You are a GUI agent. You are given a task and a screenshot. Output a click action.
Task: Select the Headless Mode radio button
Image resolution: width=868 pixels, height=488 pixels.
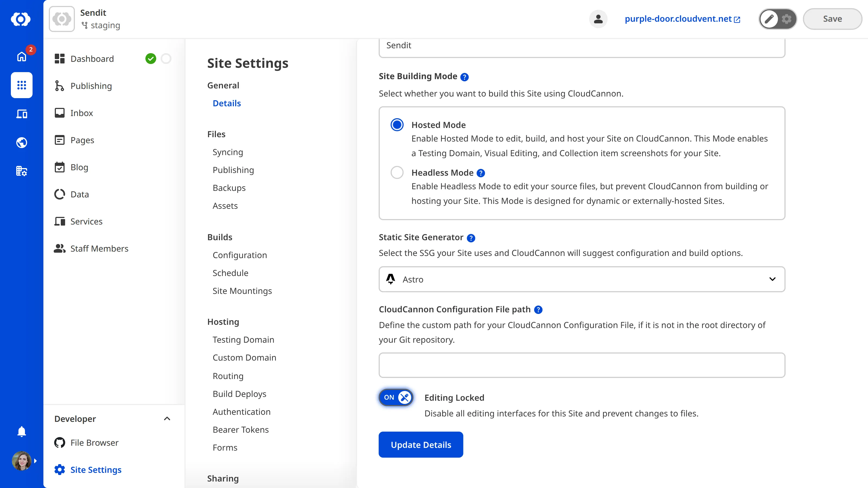coord(397,172)
